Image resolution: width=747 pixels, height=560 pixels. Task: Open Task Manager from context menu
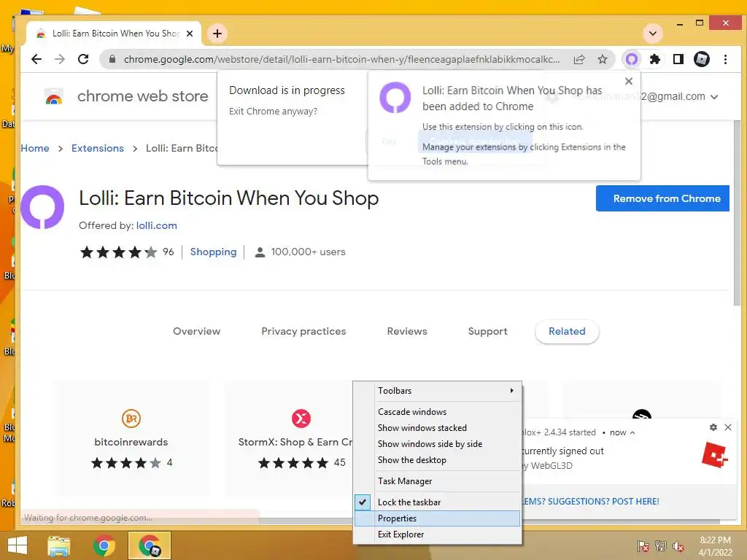(x=438, y=481)
